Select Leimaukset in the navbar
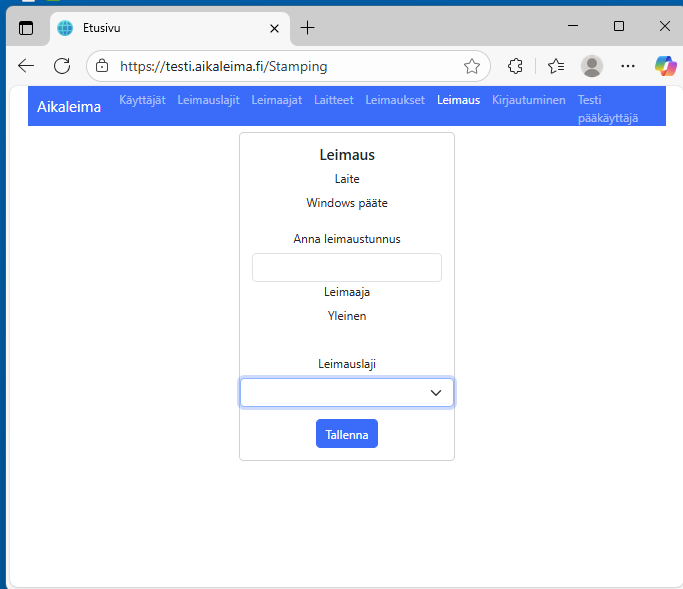The image size is (683, 589). (395, 100)
